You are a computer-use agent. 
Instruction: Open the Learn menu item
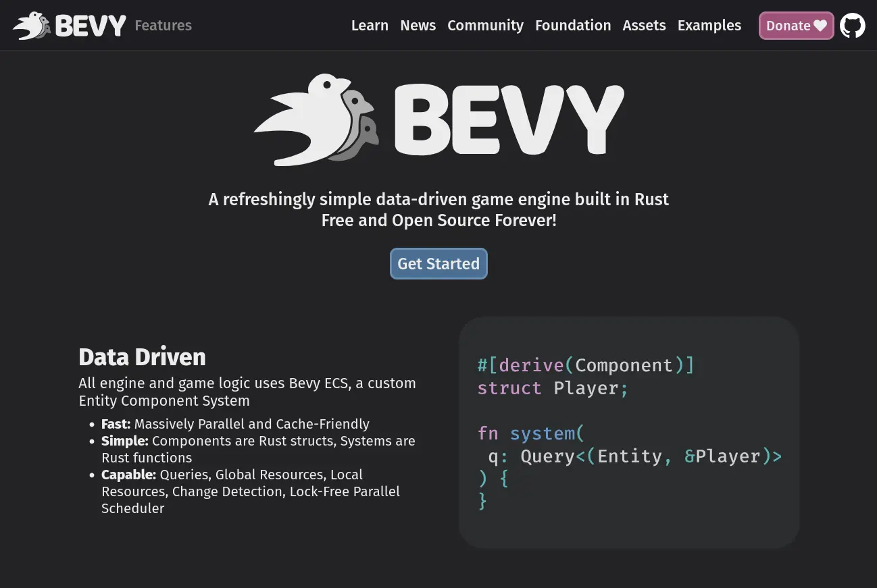[370, 26]
